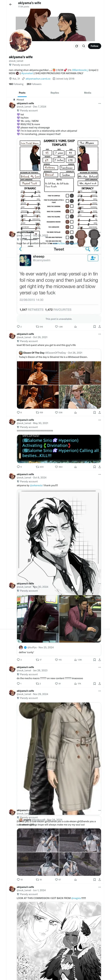Switch to the Replies tab
The width and height of the screenshot is (110, 980).
click(x=55, y=93)
